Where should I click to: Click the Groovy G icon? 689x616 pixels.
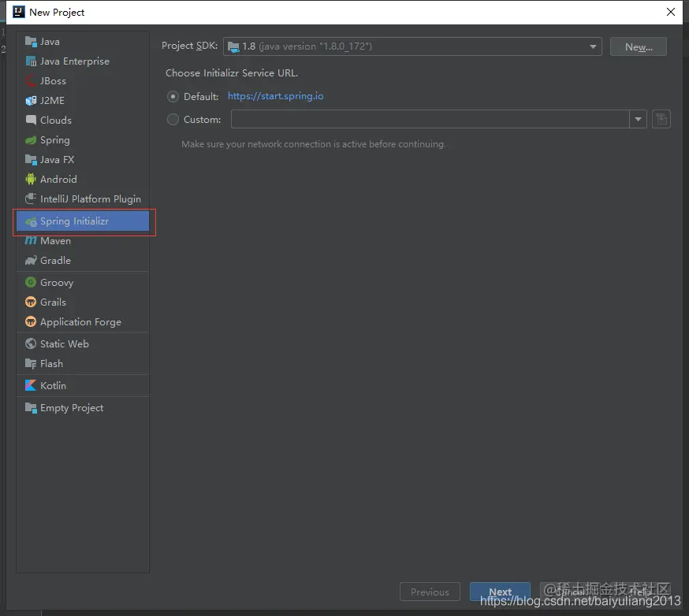pos(31,282)
